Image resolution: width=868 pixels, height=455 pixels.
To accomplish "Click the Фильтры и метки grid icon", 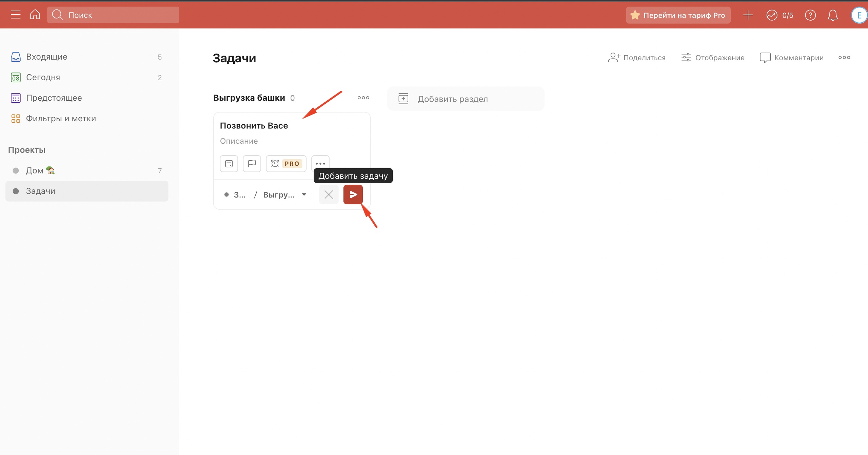I will 16,119.
